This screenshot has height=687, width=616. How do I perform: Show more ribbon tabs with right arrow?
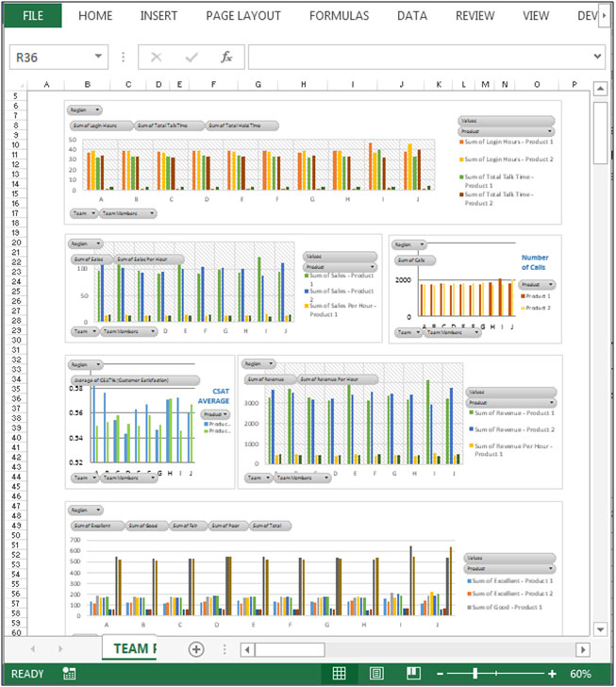(x=604, y=15)
